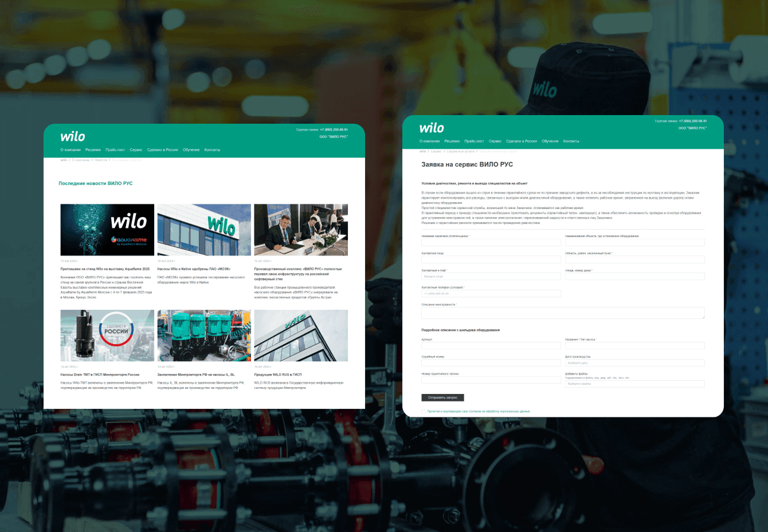Click the 'Контактное лицо' input field
This screenshot has width=768, height=532.
click(491, 259)
